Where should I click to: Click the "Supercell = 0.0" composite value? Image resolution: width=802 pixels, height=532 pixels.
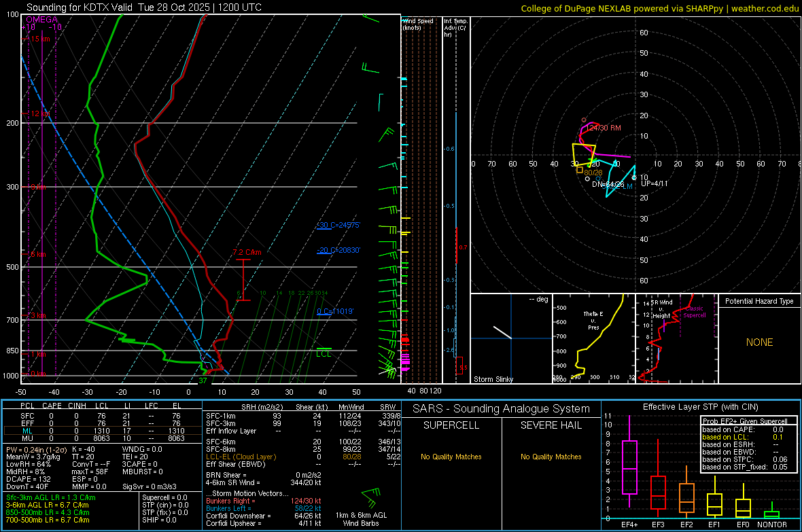coord(164,498)
